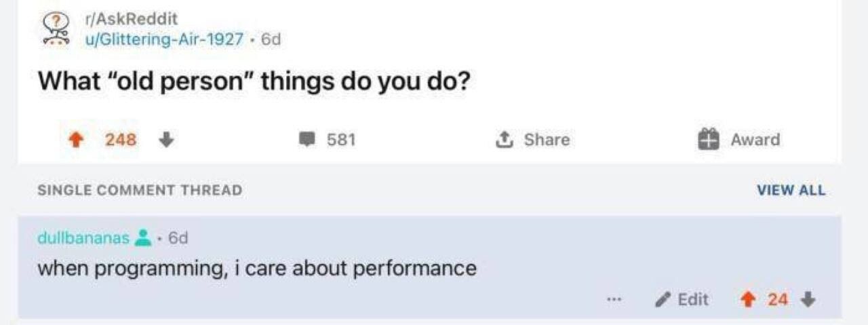Open dullbananas user profile
This screenshot has height=325, width=868.
[x=83, y=238]
